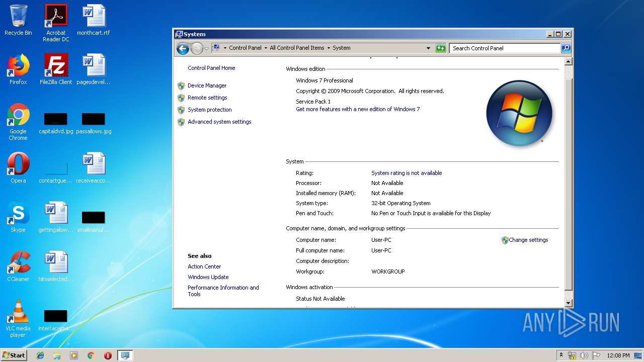The image size is (644, 362).
Task: Open Performance Information and Tools link
Action: pos(223,291)
